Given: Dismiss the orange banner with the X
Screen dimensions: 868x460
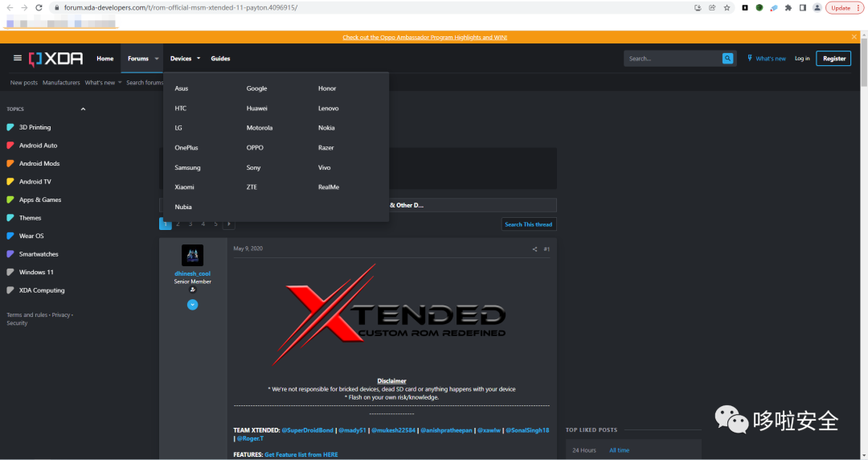Looking at the screenshot, I should (x=854, y=36).
